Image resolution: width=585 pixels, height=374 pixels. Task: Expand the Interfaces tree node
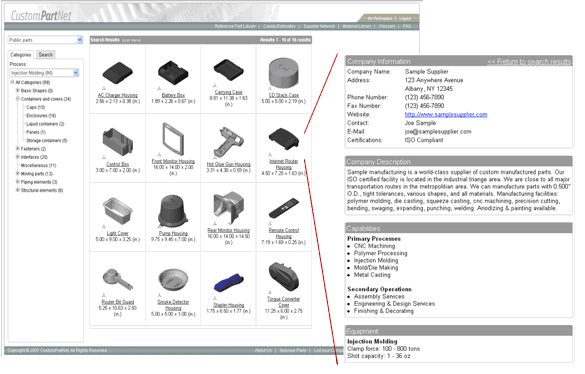click(x=18, y=157)
